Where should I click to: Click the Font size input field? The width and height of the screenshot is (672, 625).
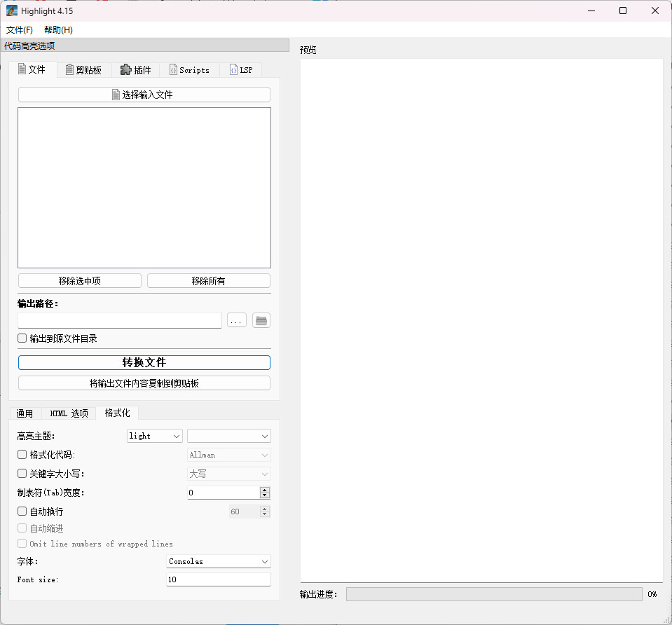219,579
